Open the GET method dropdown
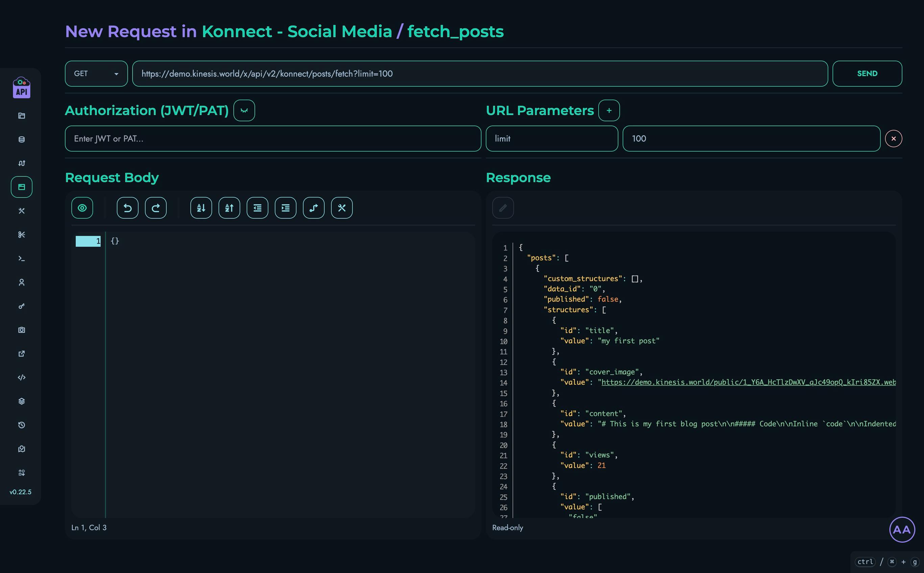Screen dimensions: 924x573 click(x=96, y=73)
